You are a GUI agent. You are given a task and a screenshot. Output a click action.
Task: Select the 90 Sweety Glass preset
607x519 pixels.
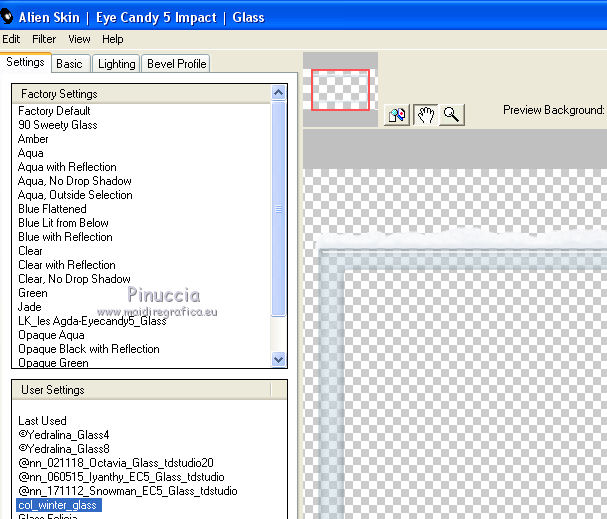[x=57, y=125]
